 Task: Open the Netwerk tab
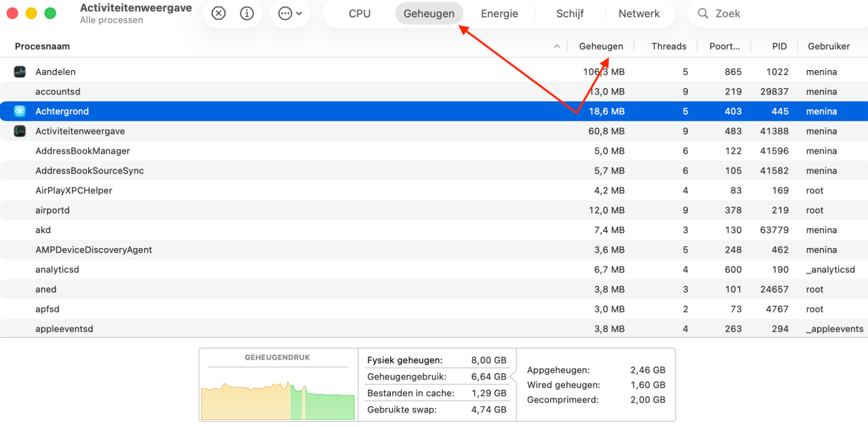click(639, 13)
